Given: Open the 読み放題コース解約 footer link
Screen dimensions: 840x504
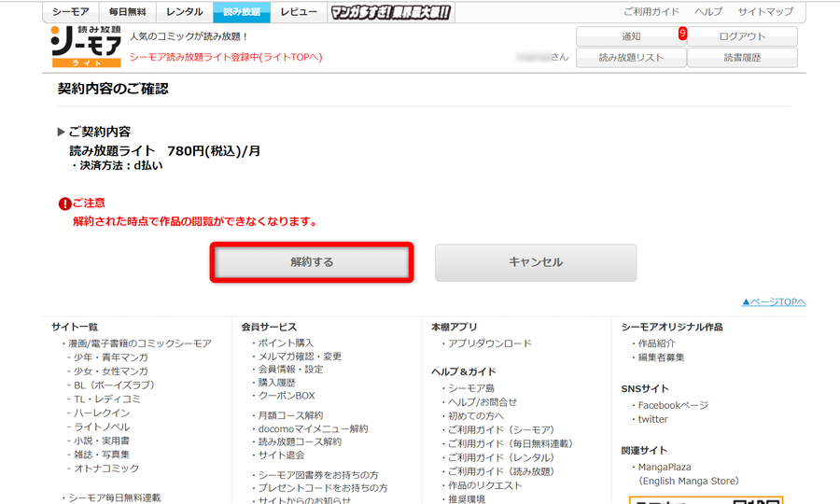Looking at the screenshot, I should (x=300, y=441).
